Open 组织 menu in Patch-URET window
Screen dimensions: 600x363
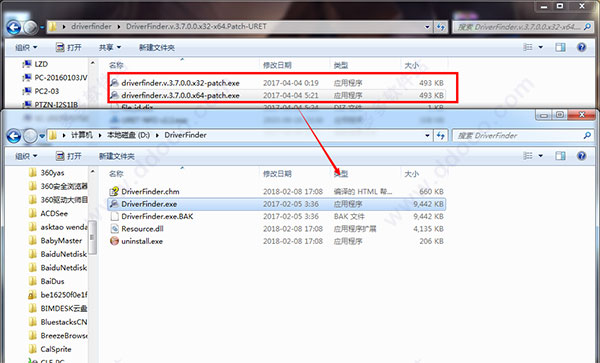[26, 47]
